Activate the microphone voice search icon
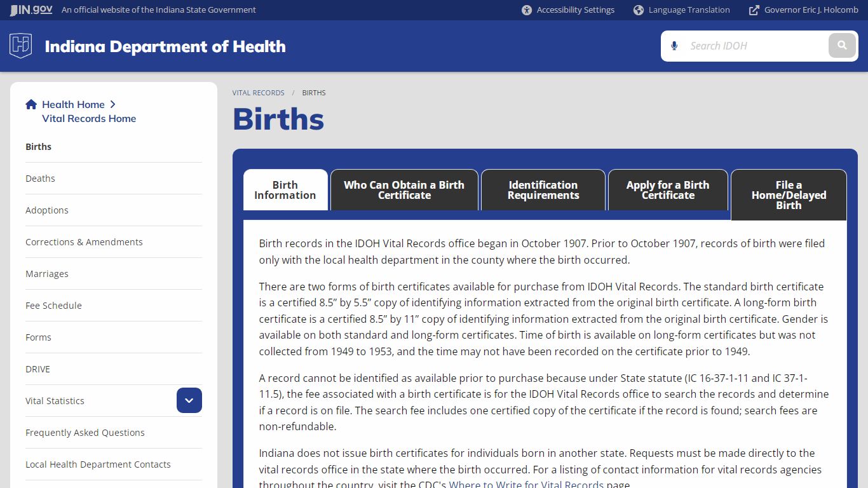 click(x=675, y=46)
